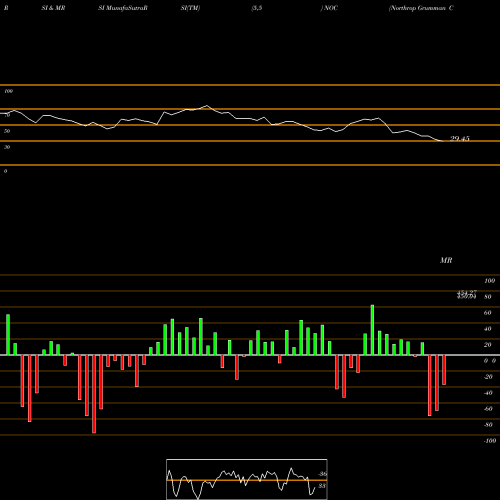The image size is (500, 500).
Task: Click the '40' label on MR axis
Action: (x=488, y=329)
